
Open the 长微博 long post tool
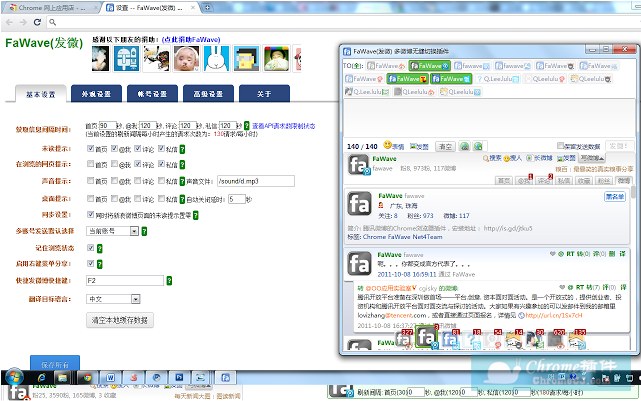540,158
